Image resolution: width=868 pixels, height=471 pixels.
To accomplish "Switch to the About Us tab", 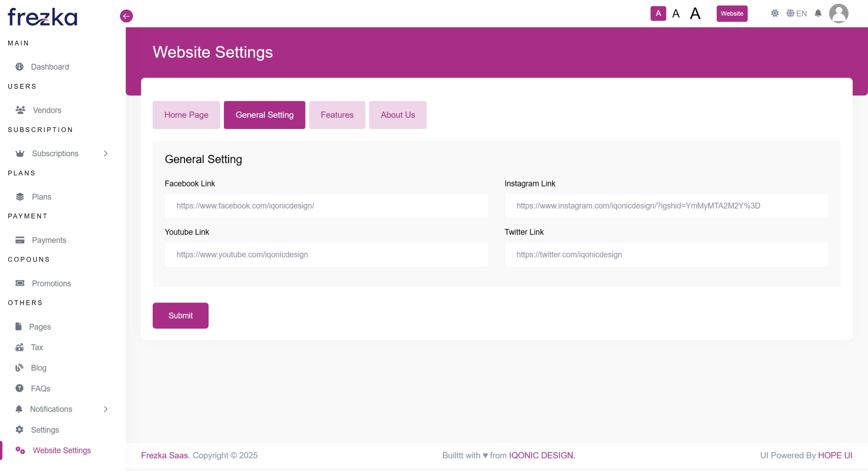I will pos(397,115).
